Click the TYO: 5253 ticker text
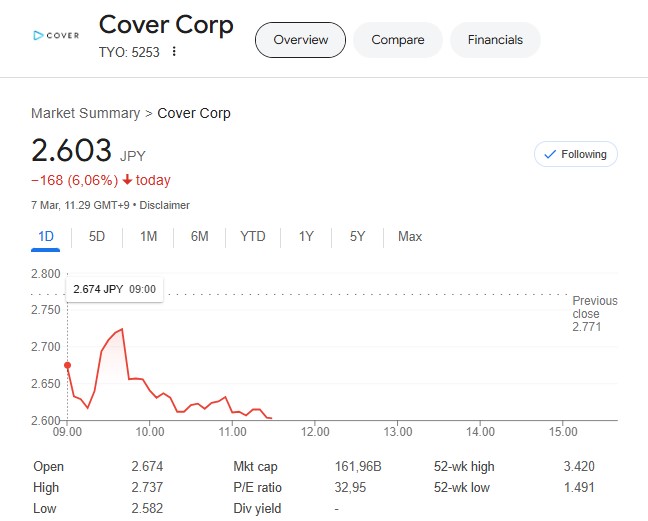This screenshot has width=648, height=521. tap(129, 52)
